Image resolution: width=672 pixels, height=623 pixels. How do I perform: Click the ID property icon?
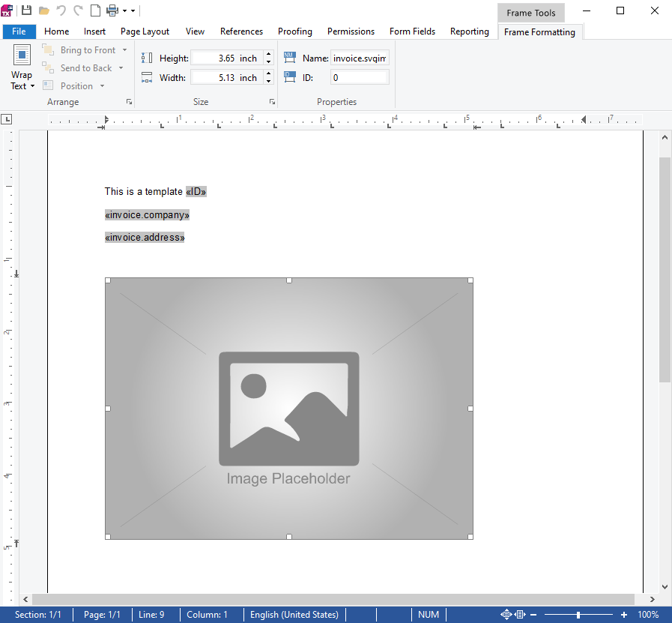coord(290,77)
